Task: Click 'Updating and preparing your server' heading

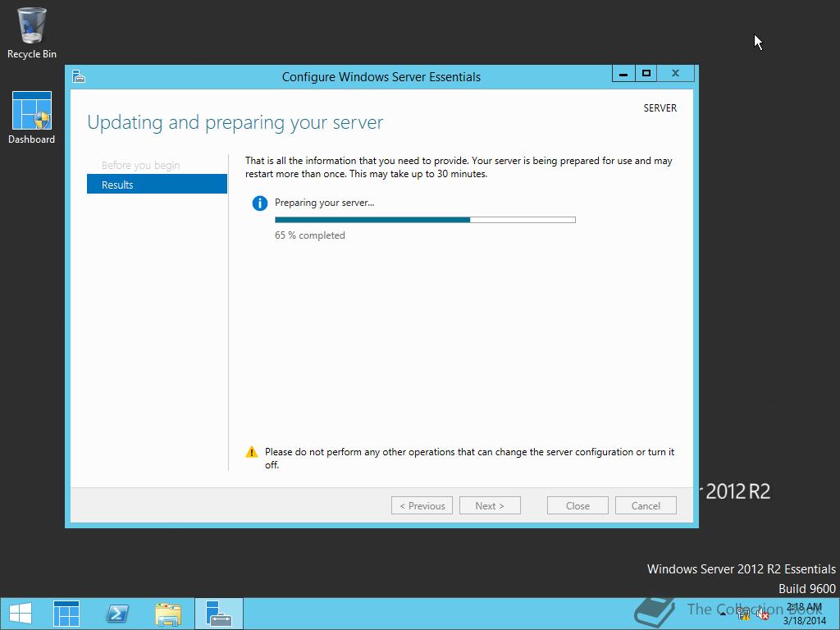Action: click(235, 123)
